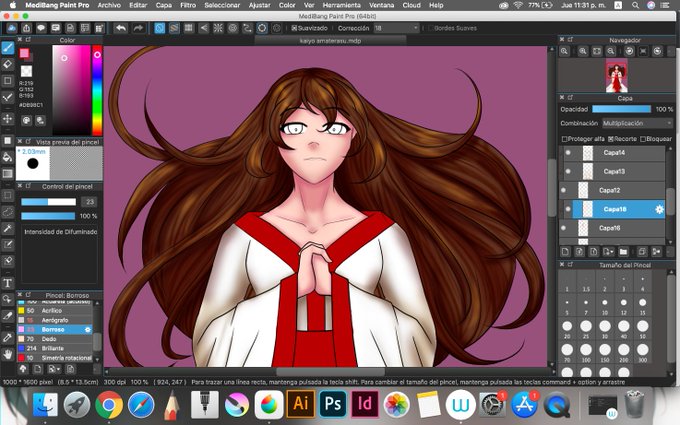Image resolution: width=680 pixels, height=425 pixels.
Task: Enable the grid snap guide icon
Action: [x=189, y=28]
